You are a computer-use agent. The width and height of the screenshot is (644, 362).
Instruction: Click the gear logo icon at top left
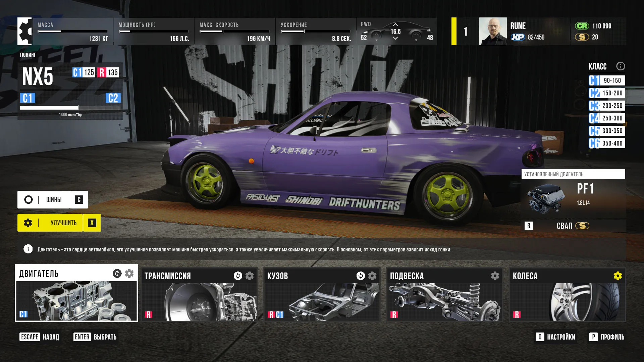coord(25,31)
